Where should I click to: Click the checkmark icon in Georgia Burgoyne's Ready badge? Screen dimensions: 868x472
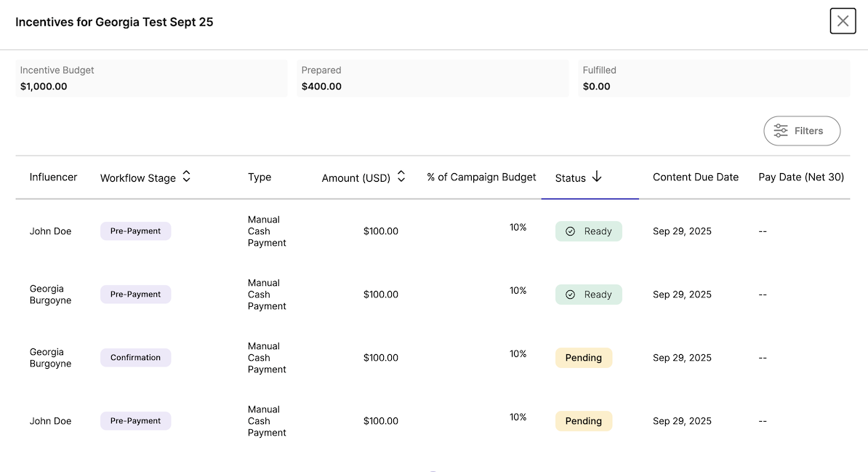[x=571, y=295]
